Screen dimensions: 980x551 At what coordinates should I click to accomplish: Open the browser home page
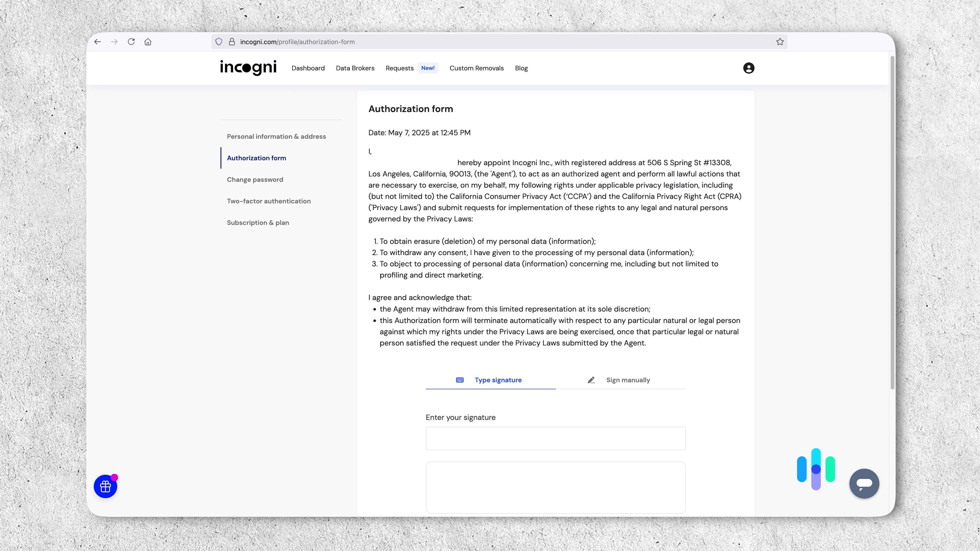148,42
